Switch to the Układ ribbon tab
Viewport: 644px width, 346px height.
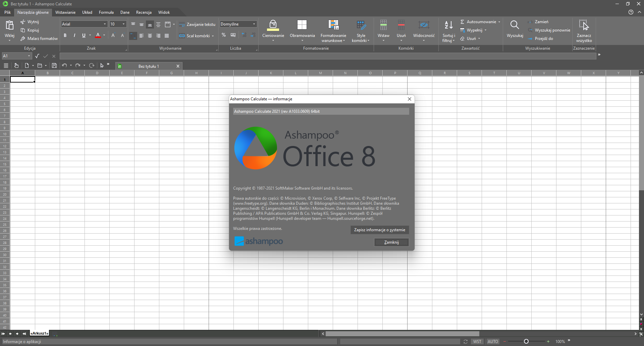coord(87,12)
